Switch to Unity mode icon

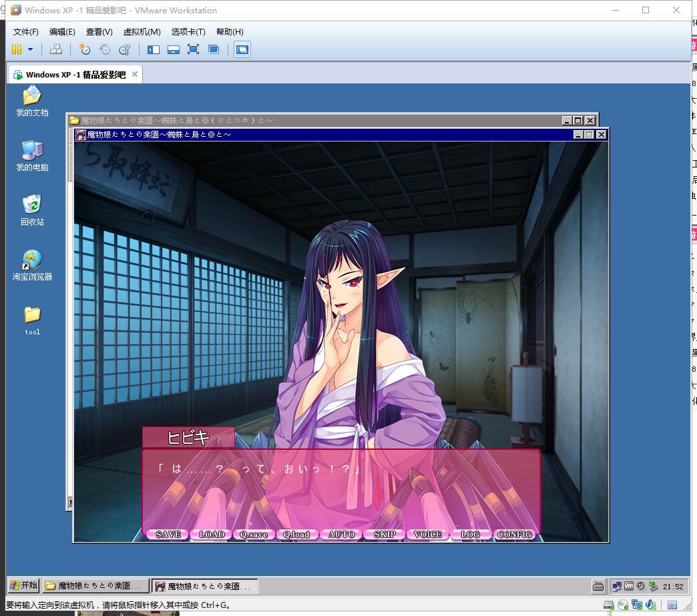pyautogui.click(x=214, y=49)
